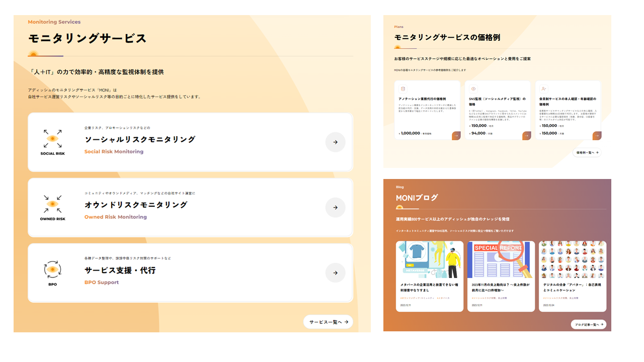Image resolution: width=644 pixels, height=362 pixels.
Task: Click the モニタリングサービスの価格例 heading
Action: pos(447,38)
